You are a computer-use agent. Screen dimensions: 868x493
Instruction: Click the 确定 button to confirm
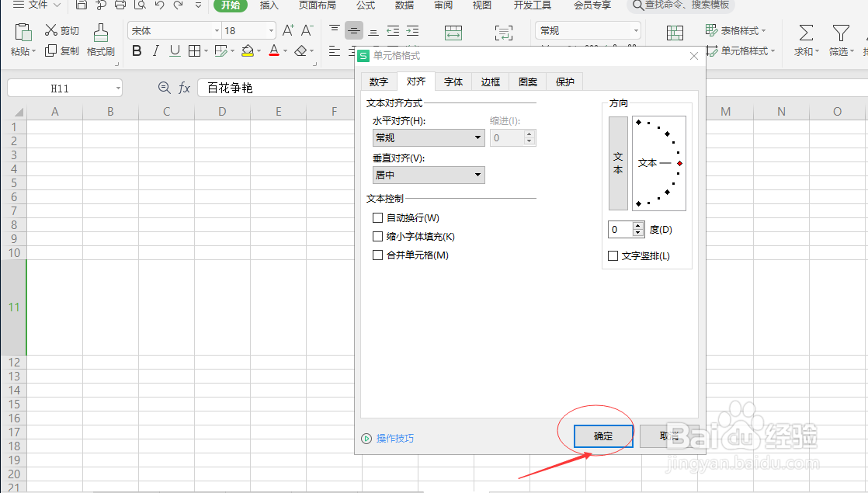click(x=602, y=436)
